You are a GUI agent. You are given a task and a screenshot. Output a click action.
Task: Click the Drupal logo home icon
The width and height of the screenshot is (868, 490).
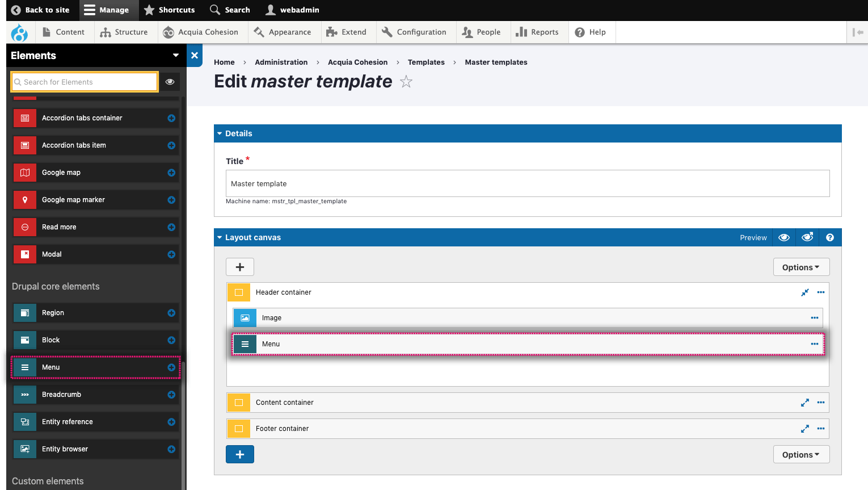pos(19,32)
